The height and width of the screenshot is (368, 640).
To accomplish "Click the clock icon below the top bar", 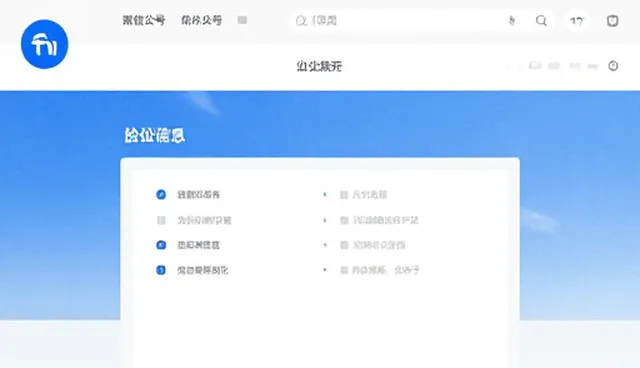I will coord(613,66).
